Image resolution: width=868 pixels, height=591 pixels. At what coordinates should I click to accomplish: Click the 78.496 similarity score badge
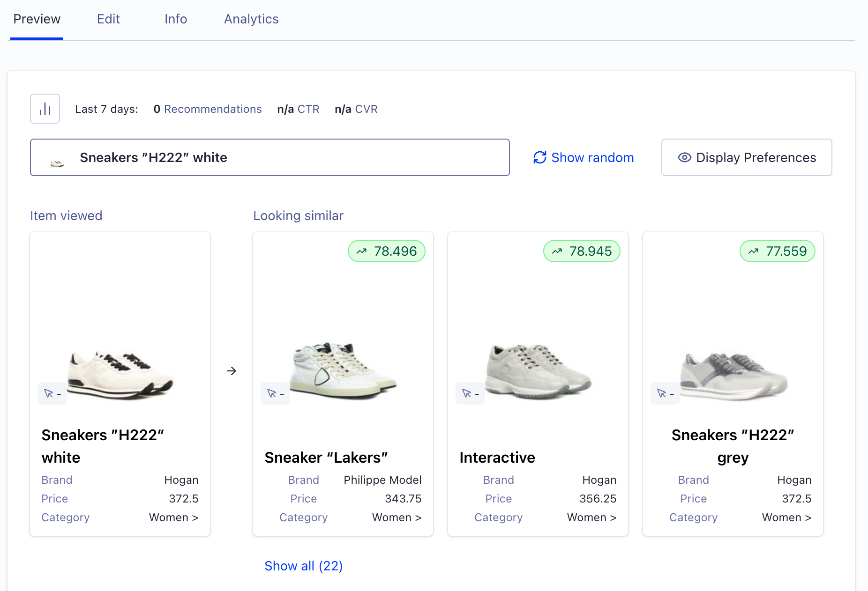(x=387, y=251)
